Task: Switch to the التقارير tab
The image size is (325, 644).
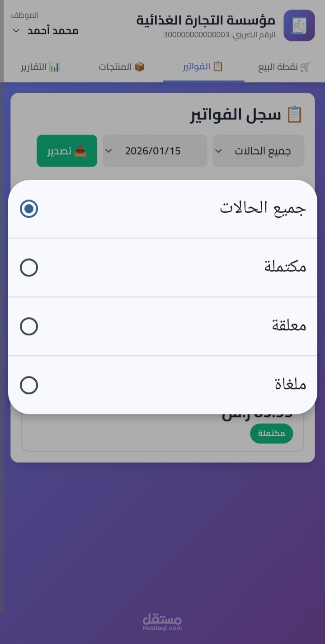Action: click(x=40, y=67)
